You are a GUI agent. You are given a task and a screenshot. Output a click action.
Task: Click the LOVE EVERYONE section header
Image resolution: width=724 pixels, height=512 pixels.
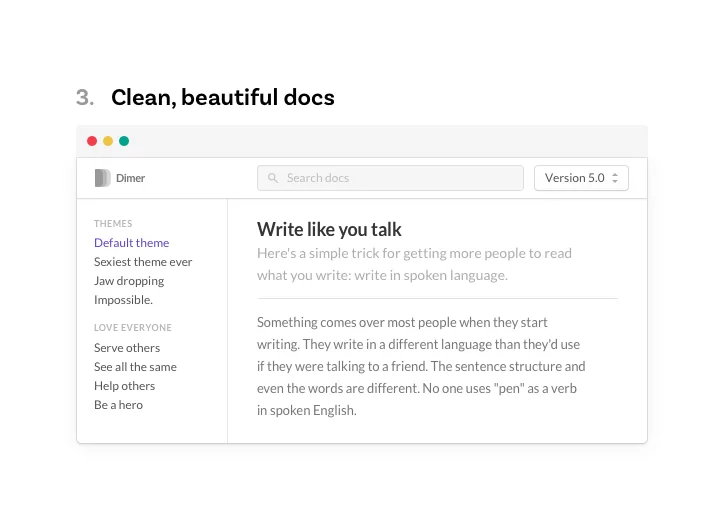133,328
